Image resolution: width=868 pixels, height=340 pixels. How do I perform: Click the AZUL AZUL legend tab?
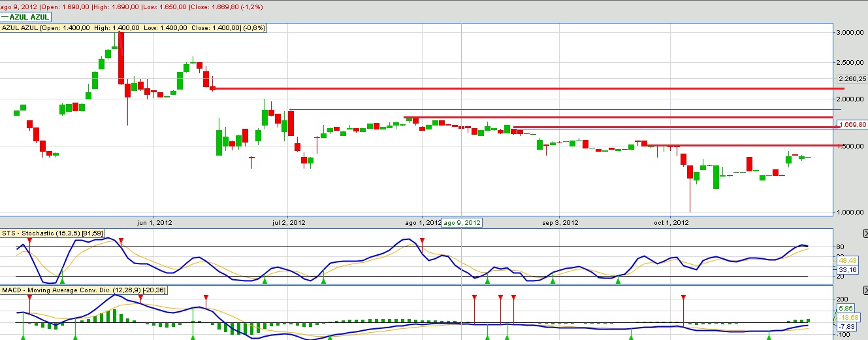26,17
